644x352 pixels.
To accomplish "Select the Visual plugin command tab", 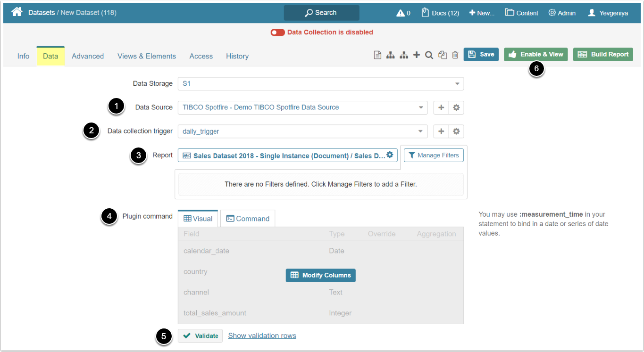I will point(198,219).
